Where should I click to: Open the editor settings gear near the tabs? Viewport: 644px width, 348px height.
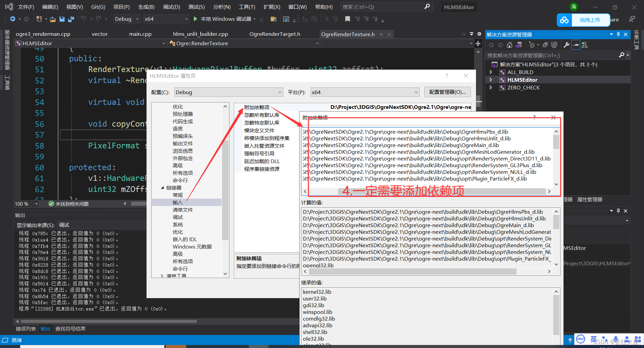click(x=479, y=34)
